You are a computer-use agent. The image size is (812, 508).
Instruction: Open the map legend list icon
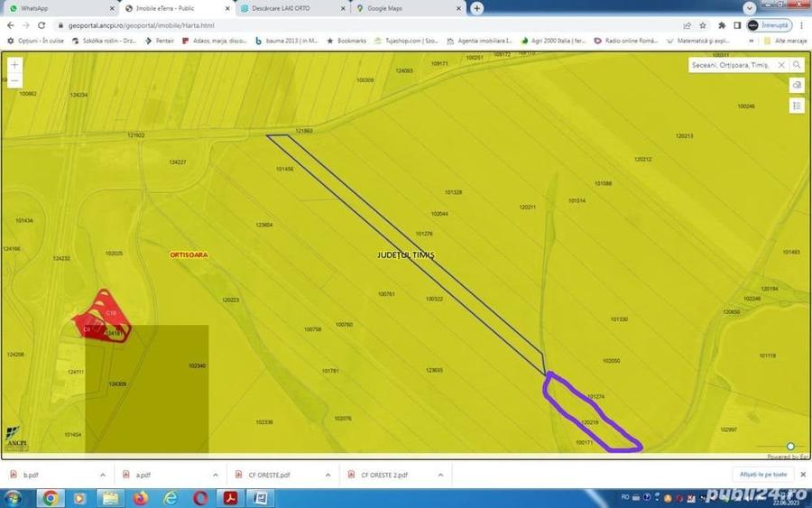[797, 106]
